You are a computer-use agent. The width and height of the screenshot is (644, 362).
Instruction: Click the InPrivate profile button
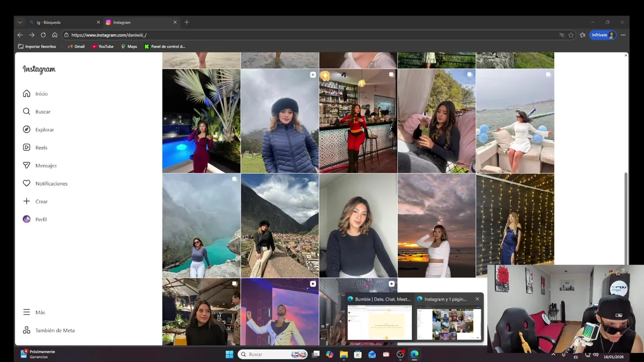point(603,35)
